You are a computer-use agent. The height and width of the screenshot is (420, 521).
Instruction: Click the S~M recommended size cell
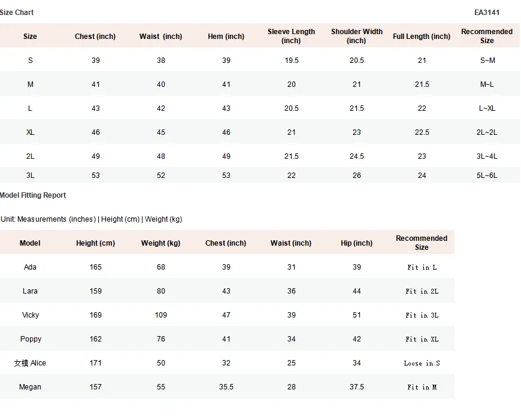pos(487,60)
